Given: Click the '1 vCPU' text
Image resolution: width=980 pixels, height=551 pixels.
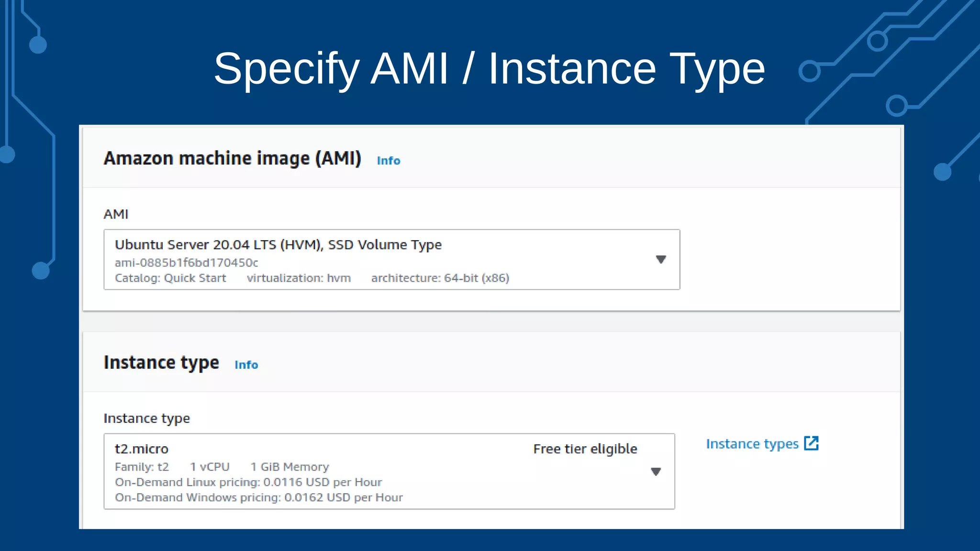Looking at the screenshot, I should (210, 467).
